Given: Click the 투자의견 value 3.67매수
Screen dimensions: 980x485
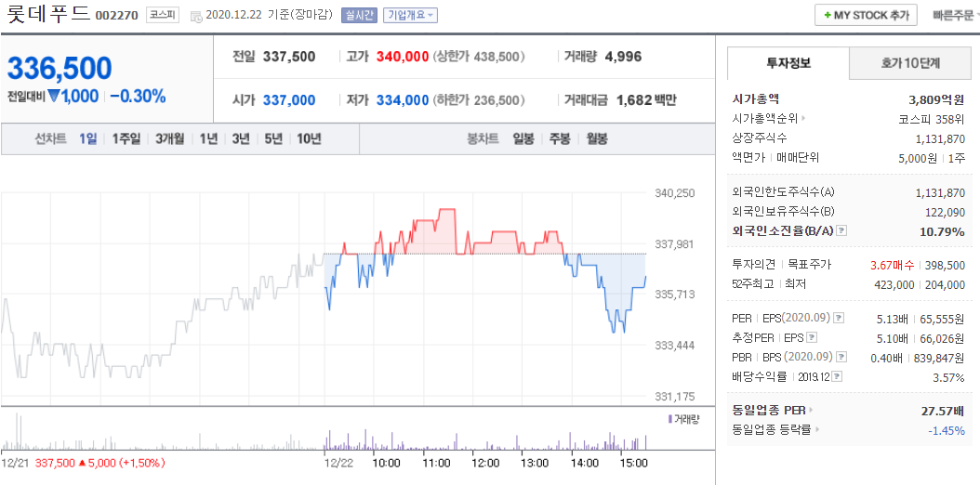Looking at the screenshot, I should tap(894, 266).
